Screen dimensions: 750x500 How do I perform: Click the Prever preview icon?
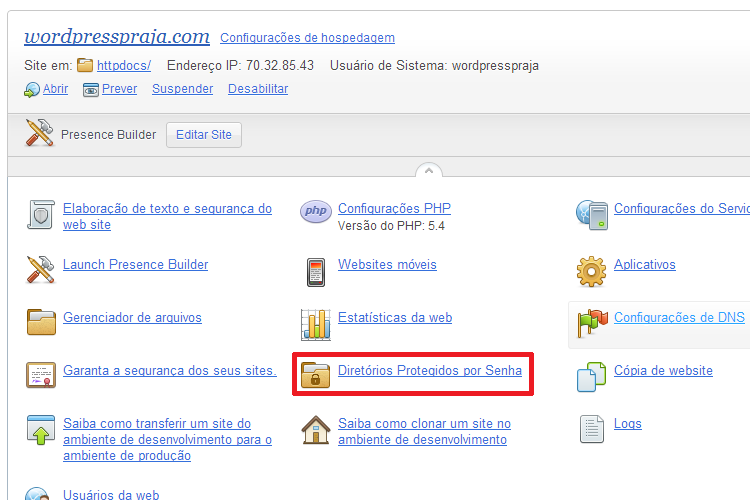coord(91,89)
